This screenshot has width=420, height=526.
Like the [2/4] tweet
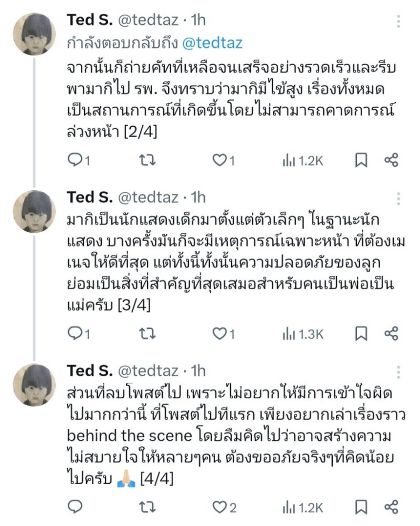click(219, 161)
